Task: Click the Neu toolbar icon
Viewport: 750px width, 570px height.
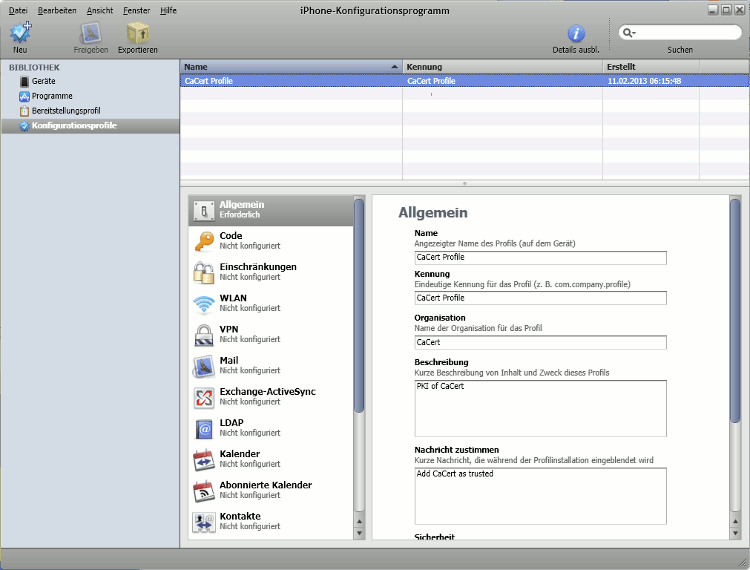Action: point(20,35)
